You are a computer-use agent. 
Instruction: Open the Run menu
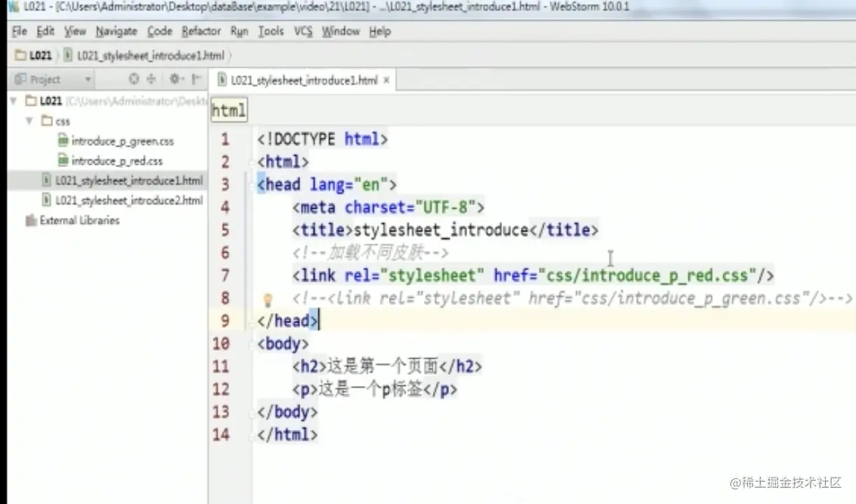pyautogui.click(x=239, y=31)
